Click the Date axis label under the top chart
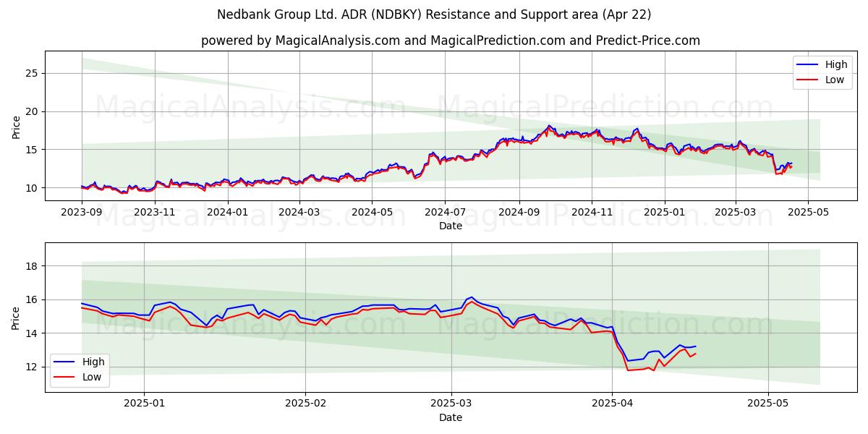The height and width of the screenshot is (434, 868). (x=451, y=226)
